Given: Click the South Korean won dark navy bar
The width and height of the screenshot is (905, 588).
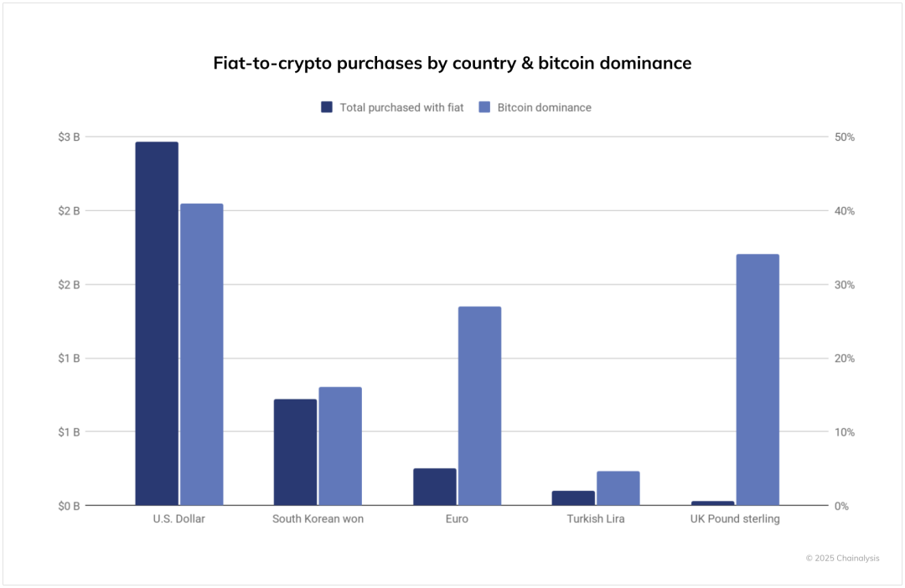Looking at the screenshot, I should 295,452.
